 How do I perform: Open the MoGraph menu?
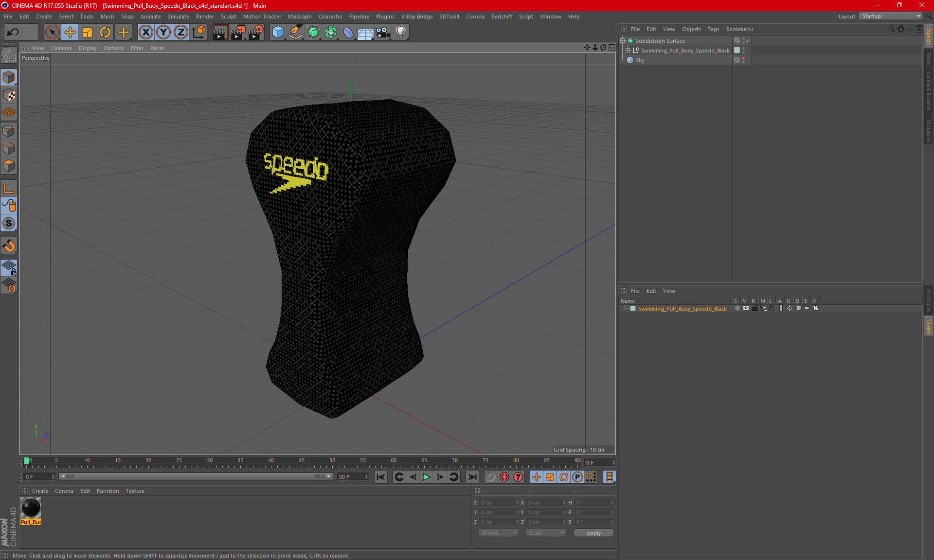[300, 17]
